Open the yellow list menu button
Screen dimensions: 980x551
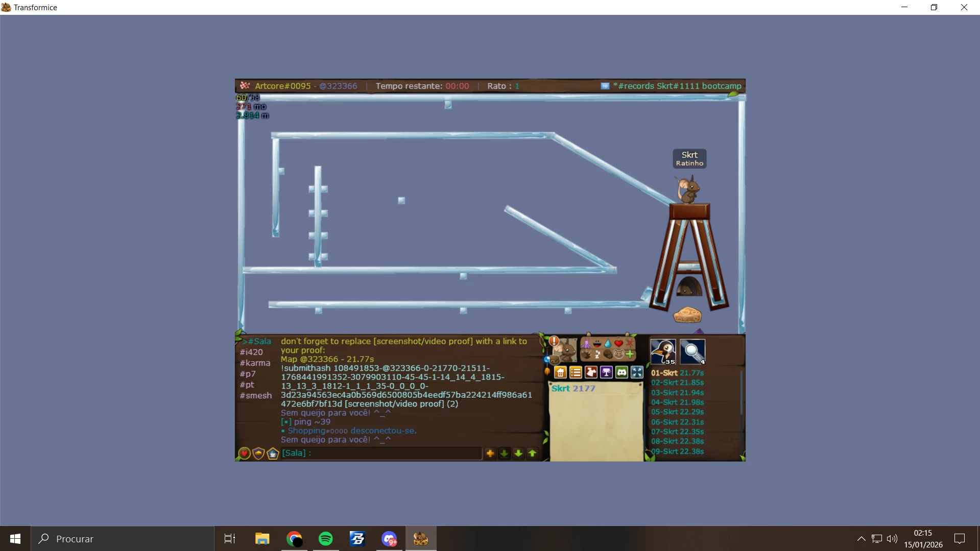tap(576, 372)
